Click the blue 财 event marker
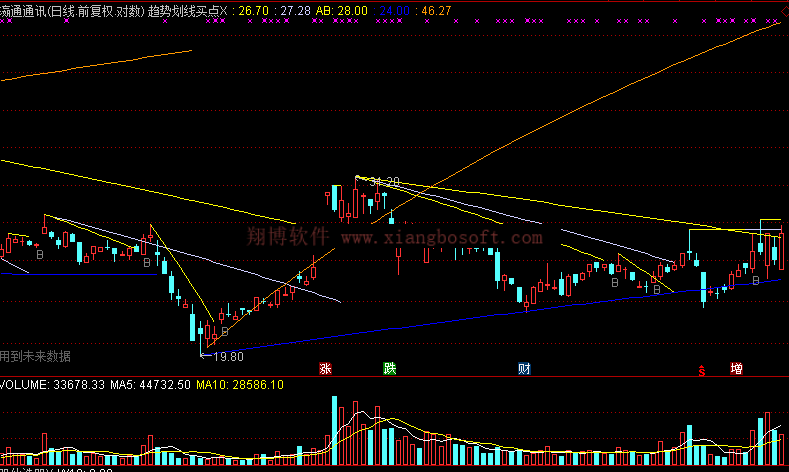Image resolution: width=789 pixels, height=472 pixels. tap(524, 368)
